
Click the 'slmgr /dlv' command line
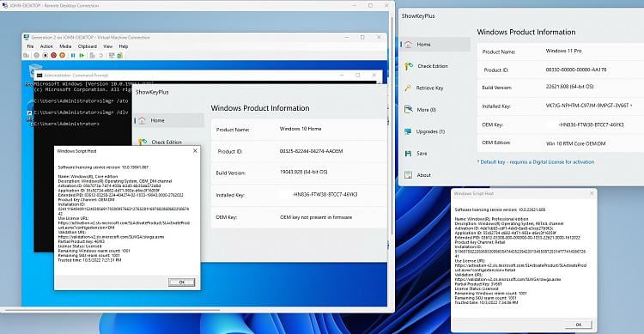[x=81, y=112]
